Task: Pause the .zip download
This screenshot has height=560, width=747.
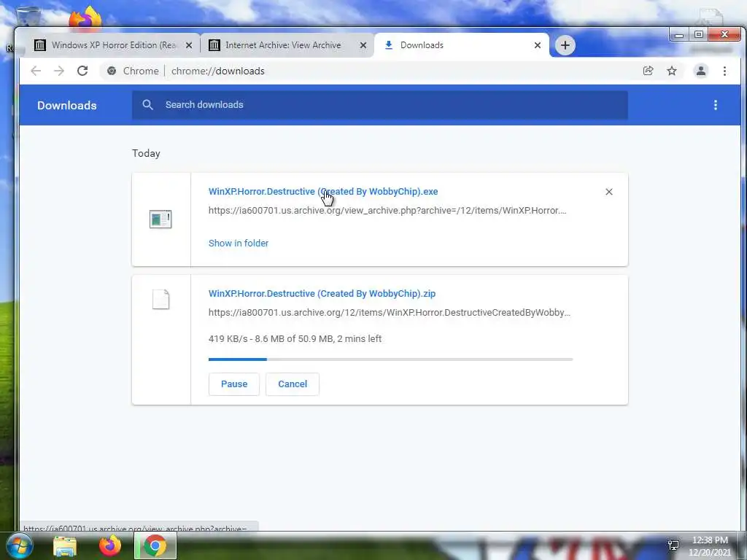Action: point(234,384)
